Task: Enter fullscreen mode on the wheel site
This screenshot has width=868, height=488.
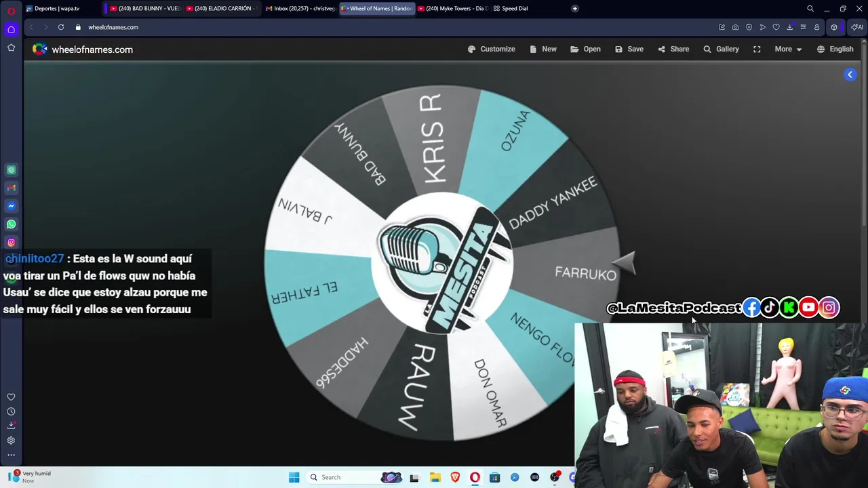Action: [757, 49]
